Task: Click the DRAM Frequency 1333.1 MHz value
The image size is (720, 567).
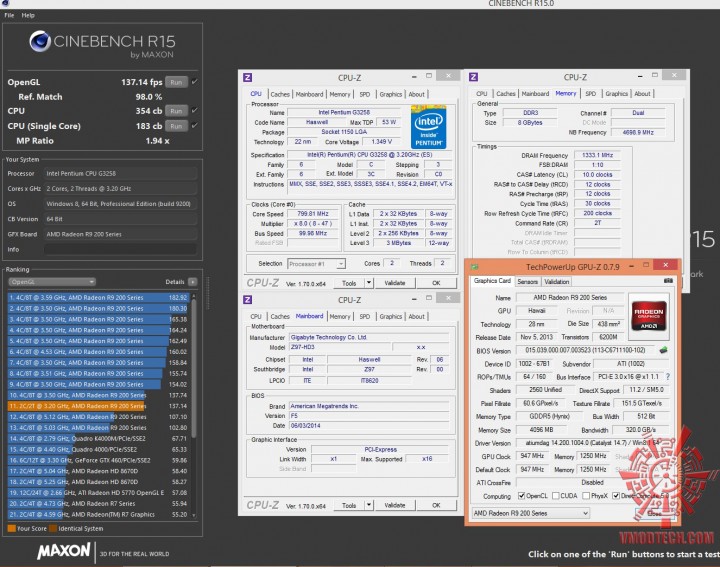Action: (x=597, y=155)
